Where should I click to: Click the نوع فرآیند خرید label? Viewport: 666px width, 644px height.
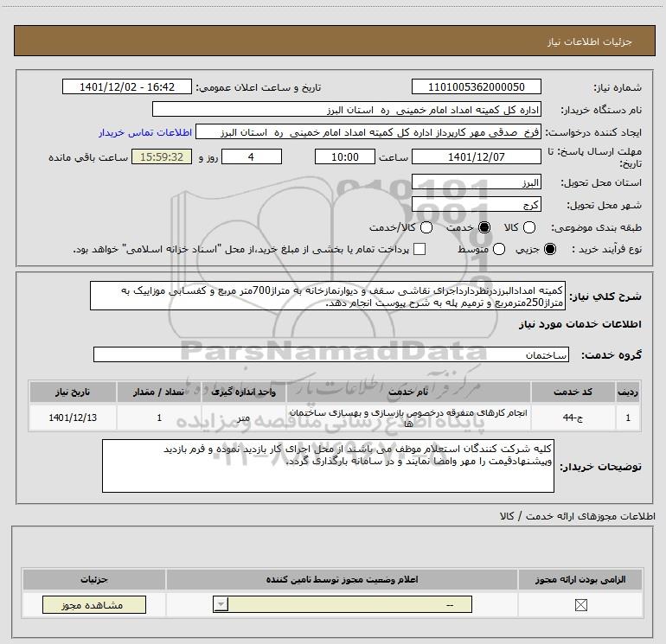(607, 249)
